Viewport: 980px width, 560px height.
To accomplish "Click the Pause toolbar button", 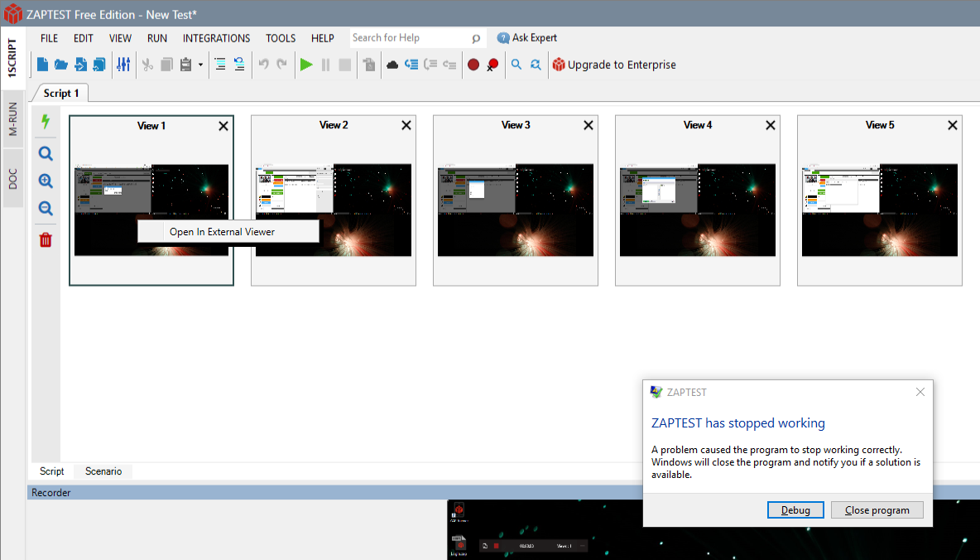I will 325,65.
